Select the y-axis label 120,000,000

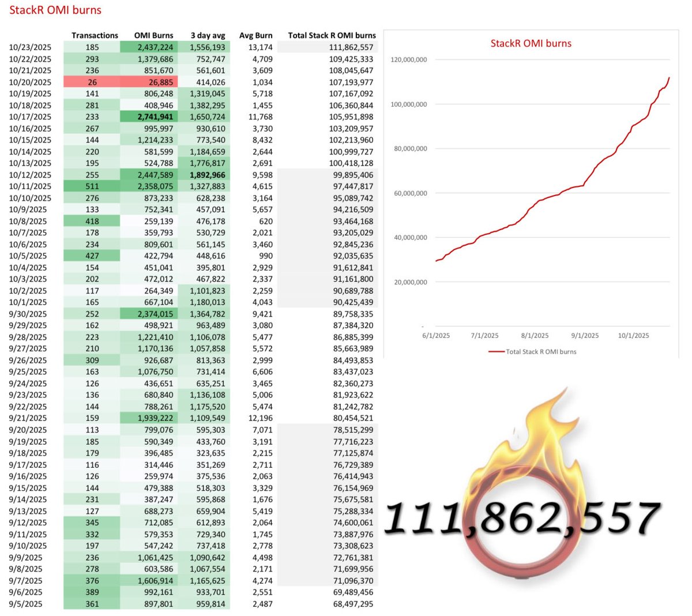coord(409,59)
